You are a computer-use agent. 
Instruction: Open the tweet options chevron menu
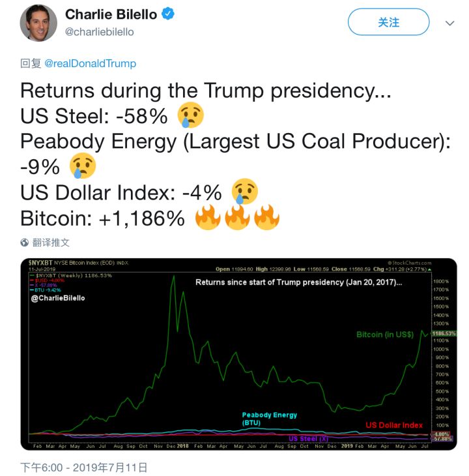click(x=449, y=23)
